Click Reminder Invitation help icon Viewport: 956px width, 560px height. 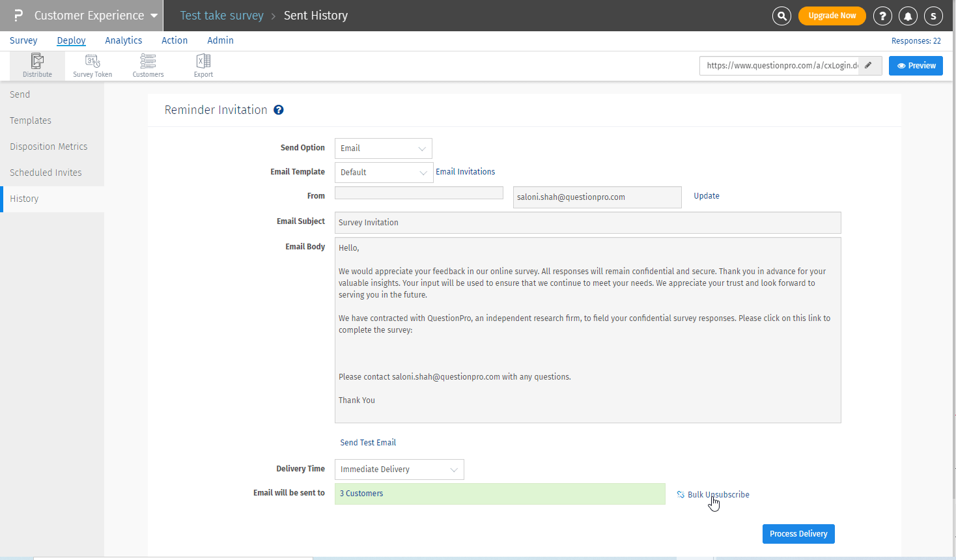pyautogui.click(x=279, y=110)
